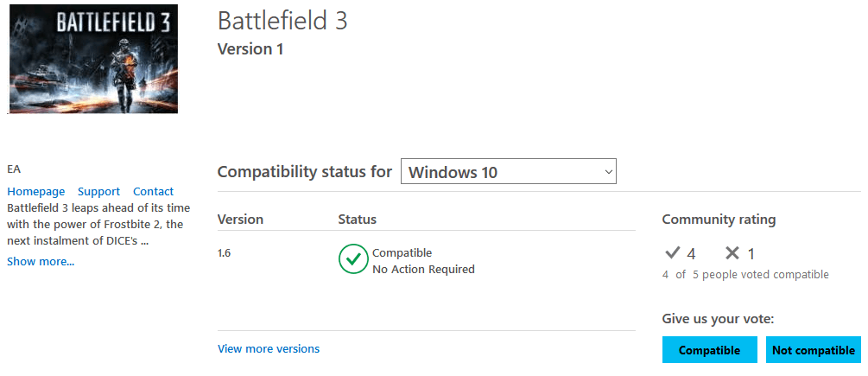This screenshot has height=376, width=868.
Task: Click the dropdown chevron arrow
Action: [x=608, y=172]
